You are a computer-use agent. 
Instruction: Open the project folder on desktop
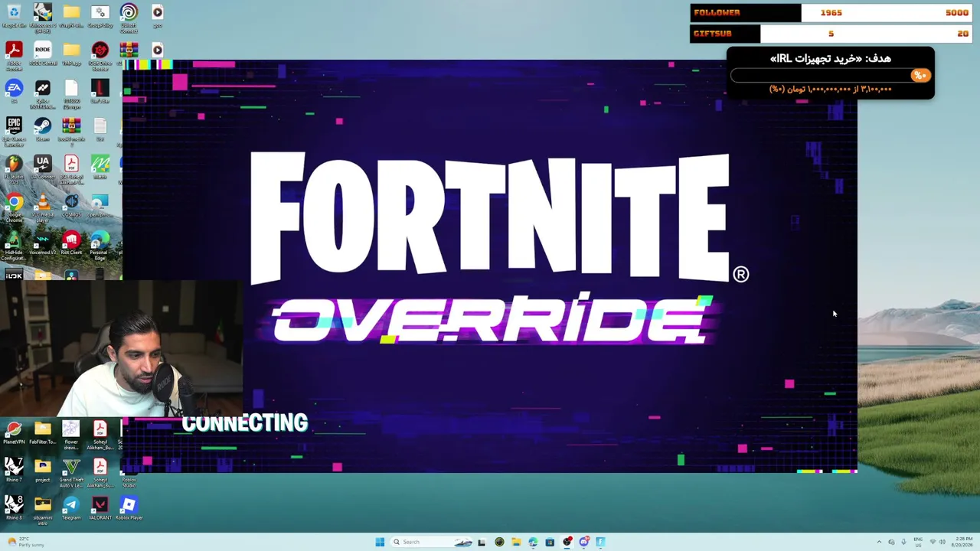pyautogui.click(x=42, y=471)
